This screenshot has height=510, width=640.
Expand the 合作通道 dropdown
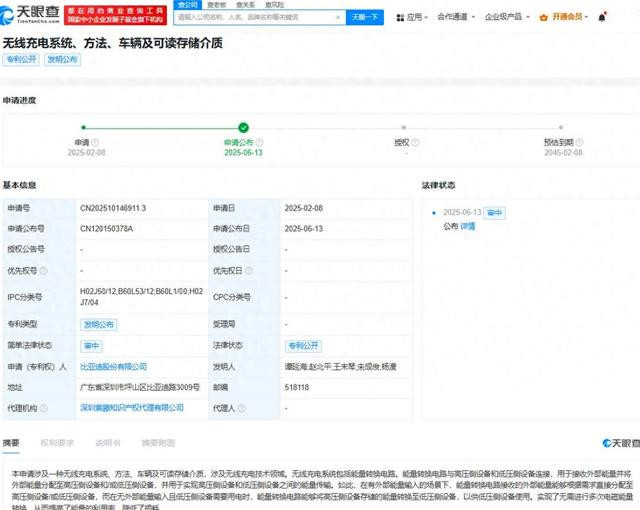coord(456,17)
